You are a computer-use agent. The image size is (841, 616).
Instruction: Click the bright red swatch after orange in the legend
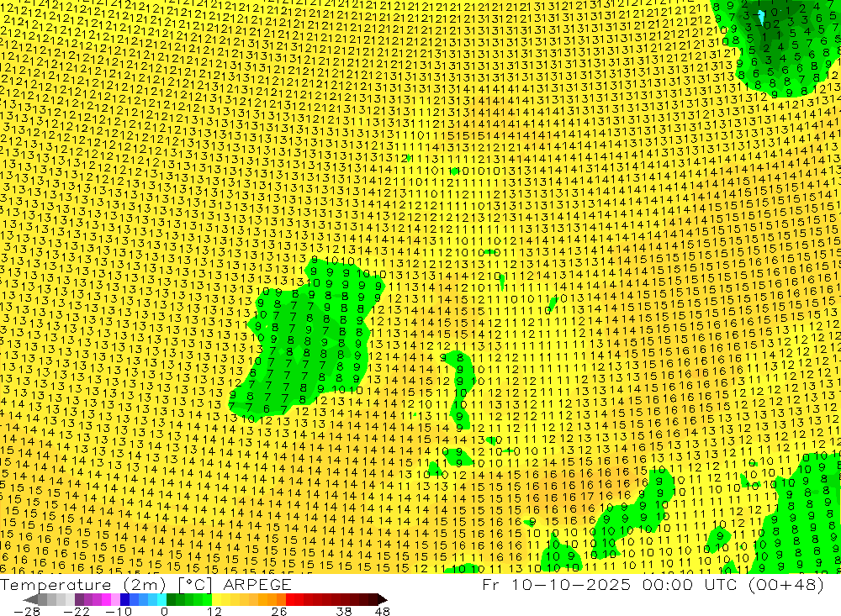coord(290,599)
